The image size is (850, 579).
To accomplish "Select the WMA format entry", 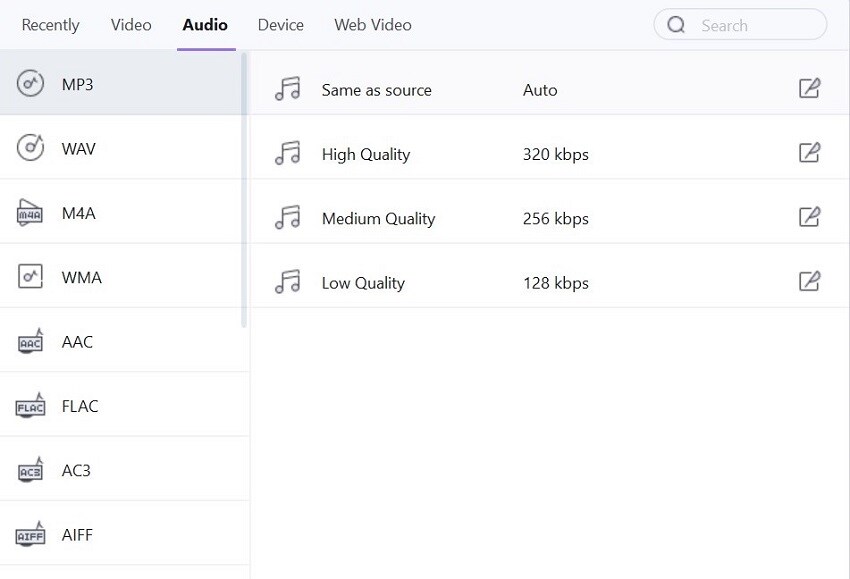I will click(81, 277).
